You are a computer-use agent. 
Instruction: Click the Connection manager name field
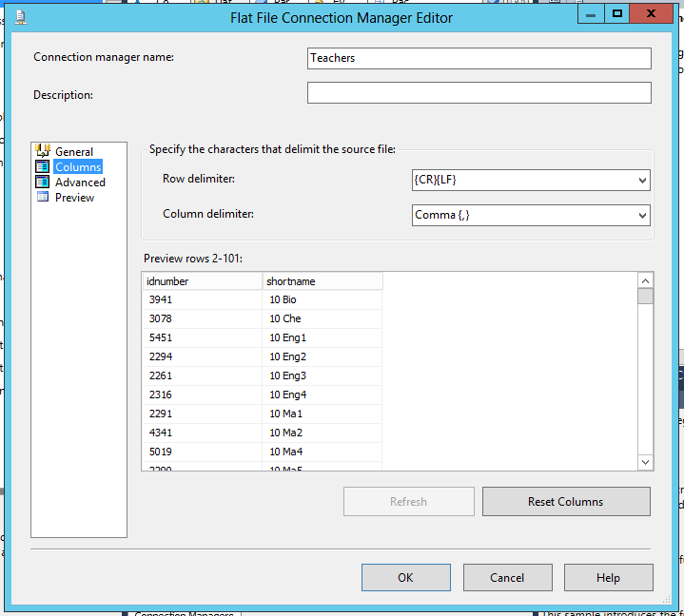click(479, 58)
